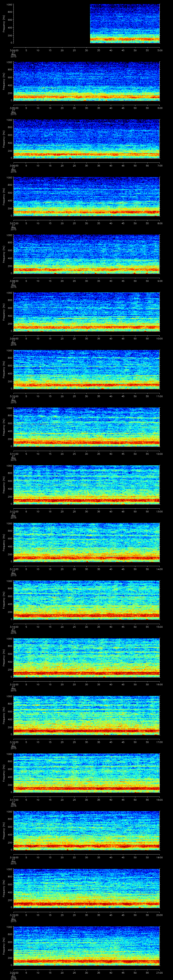This screenshot has height=980, width=173.
Task: Click the 3:11:00 start time label
Action: pos(14,454)
